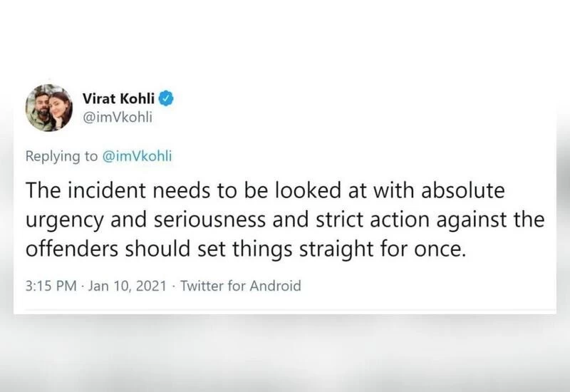Click the bearded man in the avatar
The image size is (570, 392).
pyautogui.click(x=41, y=107)
